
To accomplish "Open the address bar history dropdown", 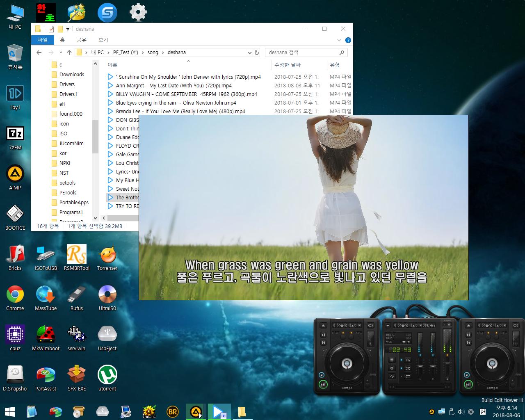I will [x=249, y=52].
